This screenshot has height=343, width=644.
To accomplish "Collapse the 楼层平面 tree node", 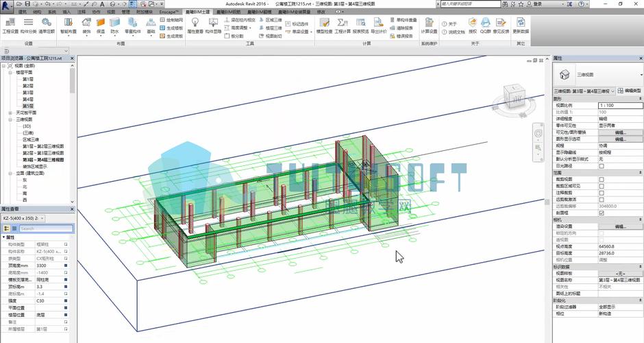I will point(10,73).
